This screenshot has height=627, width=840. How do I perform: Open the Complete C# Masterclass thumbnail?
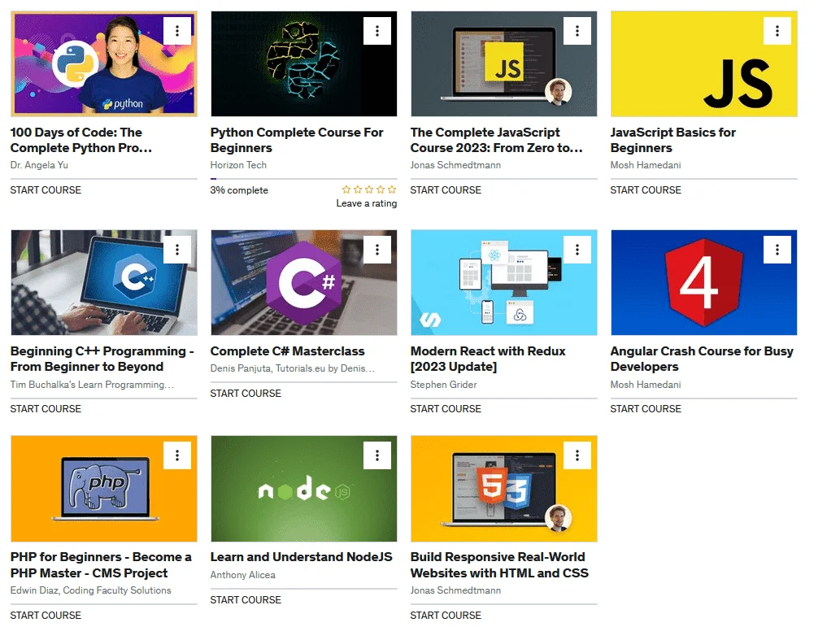click(x=304, y=282)
